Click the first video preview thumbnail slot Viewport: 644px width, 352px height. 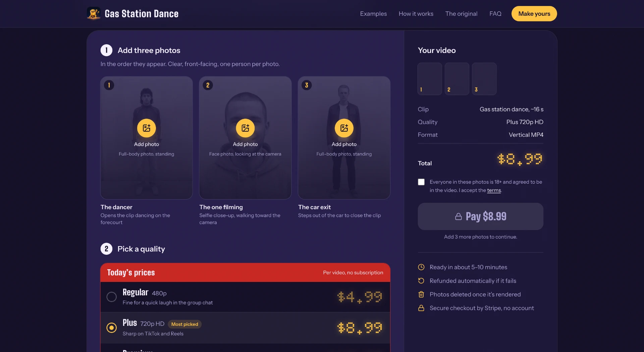point(430,79)
